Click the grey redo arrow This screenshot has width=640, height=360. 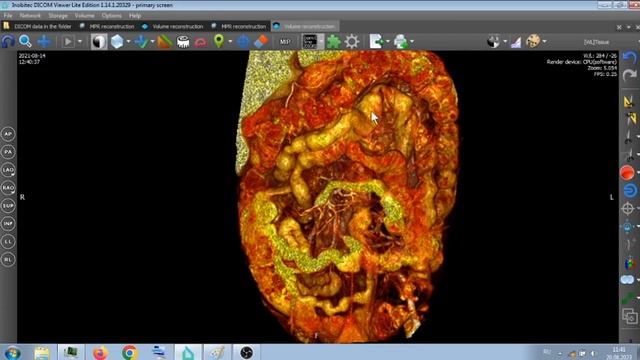coord(629,75)
